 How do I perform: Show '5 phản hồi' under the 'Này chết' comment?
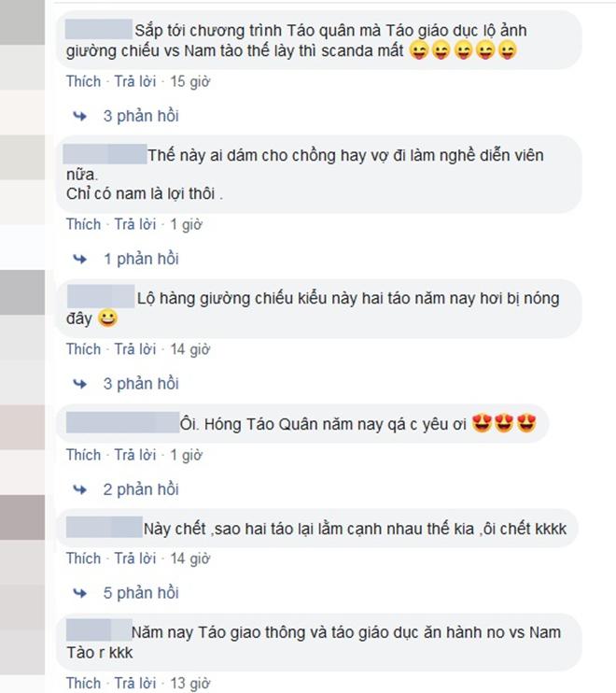point(141,593)
